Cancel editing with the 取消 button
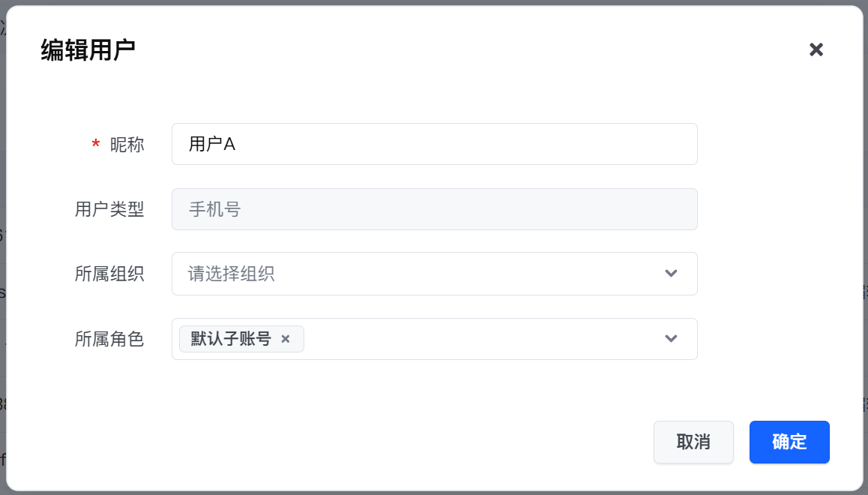 click(693, 442)
